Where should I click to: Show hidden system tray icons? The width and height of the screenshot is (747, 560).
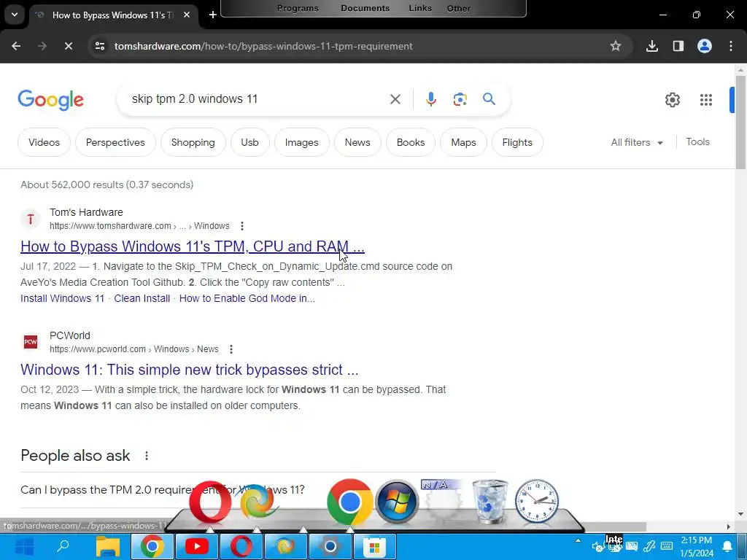point(578,541)
